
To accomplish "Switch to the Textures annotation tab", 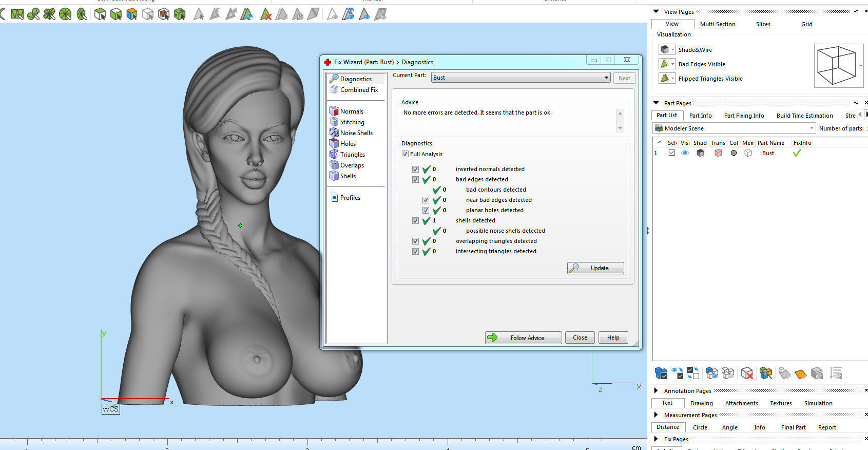I will tap(781, 403).
